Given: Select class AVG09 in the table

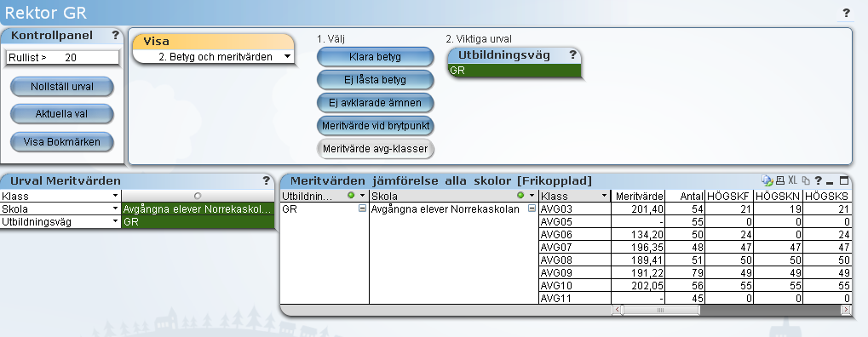Looking at the screenshot, I should 575,273.
